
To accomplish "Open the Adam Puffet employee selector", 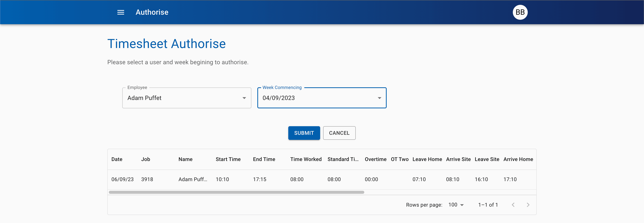I will pyautogui.click(x=182, y=98).
